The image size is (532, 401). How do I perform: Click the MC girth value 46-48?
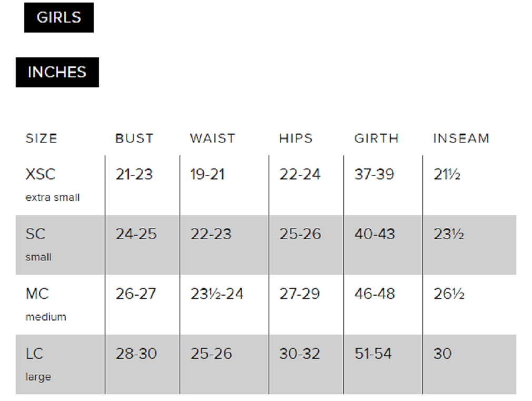(375, 294)
